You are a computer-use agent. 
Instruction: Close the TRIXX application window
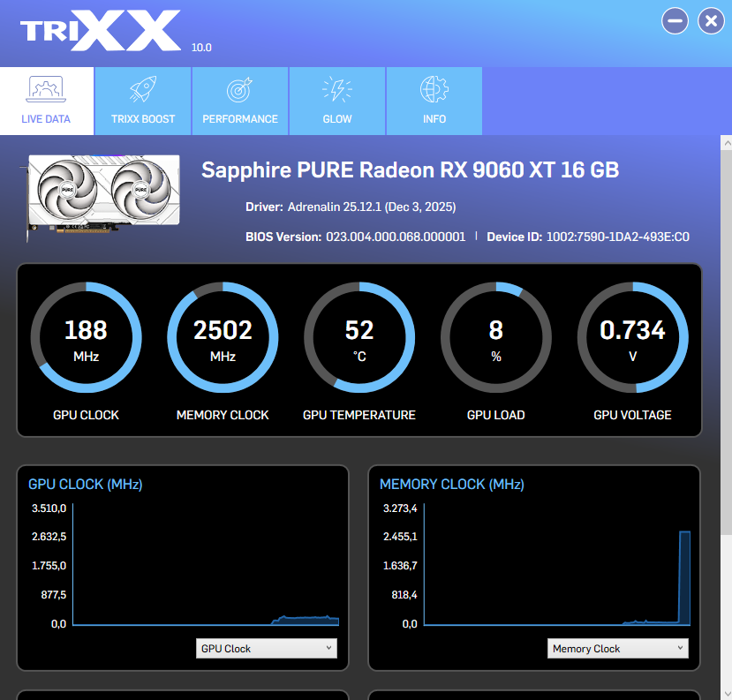click(x=711, y=21)
